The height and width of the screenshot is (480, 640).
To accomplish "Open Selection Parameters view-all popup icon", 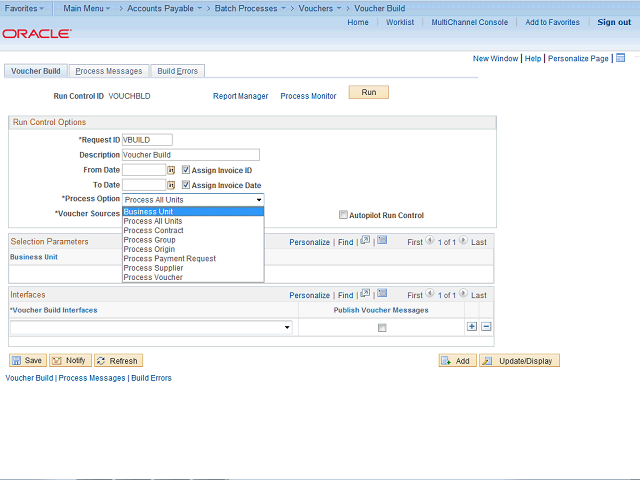I will click(x=365, y=240).
